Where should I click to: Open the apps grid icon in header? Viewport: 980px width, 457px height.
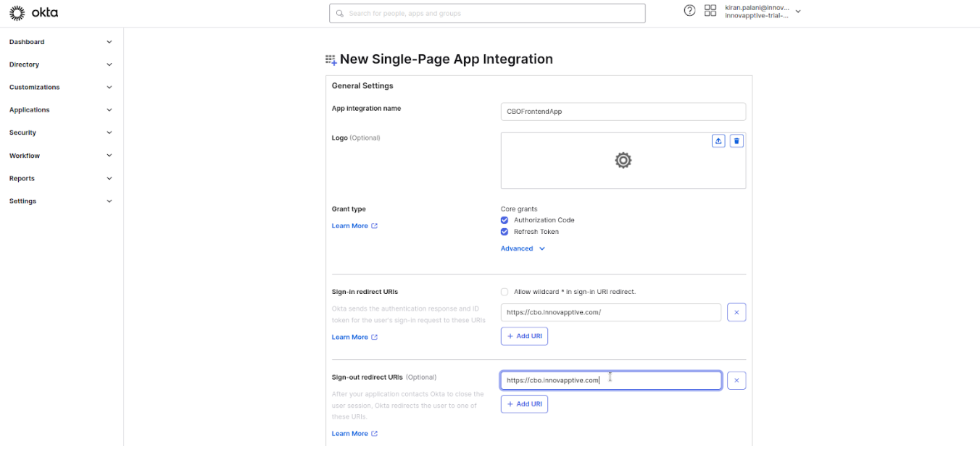pyautogui.click(x=710, y=11)
